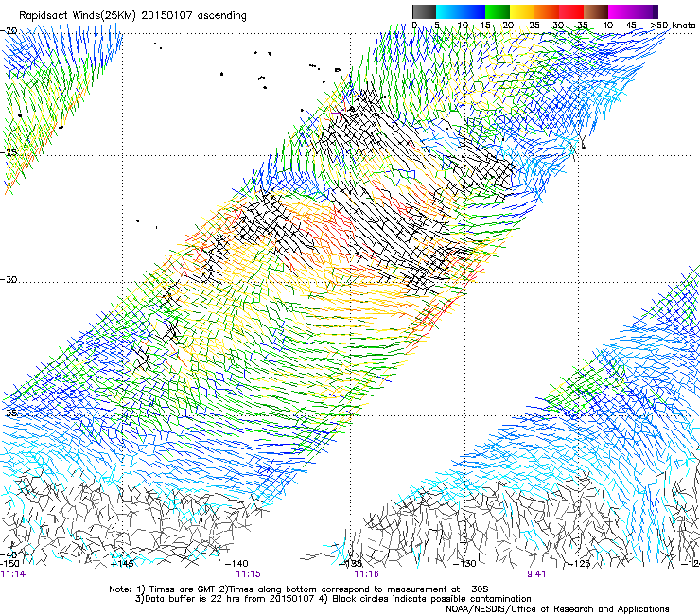Screen dimensions: 700x615
Task: Click the latitude label '-35'
Action: [x=9, y=413]
